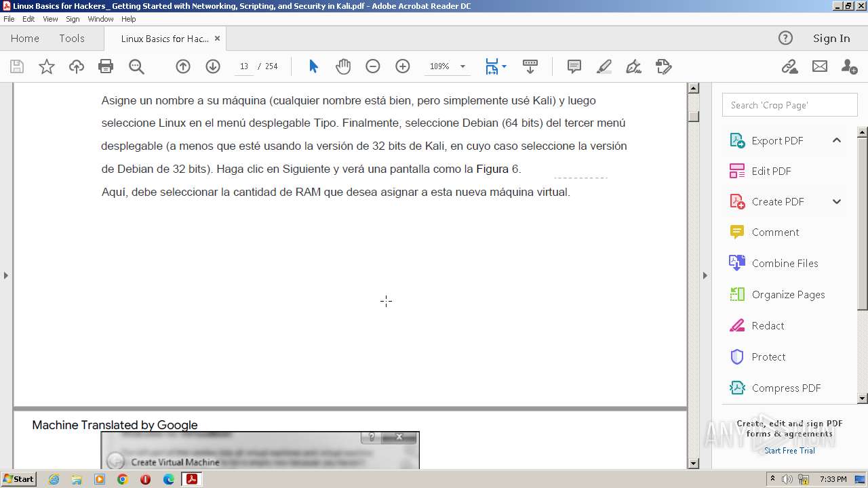Click the Windows Start button
Viewport: 868px width, 488px height.
[19, 479]
